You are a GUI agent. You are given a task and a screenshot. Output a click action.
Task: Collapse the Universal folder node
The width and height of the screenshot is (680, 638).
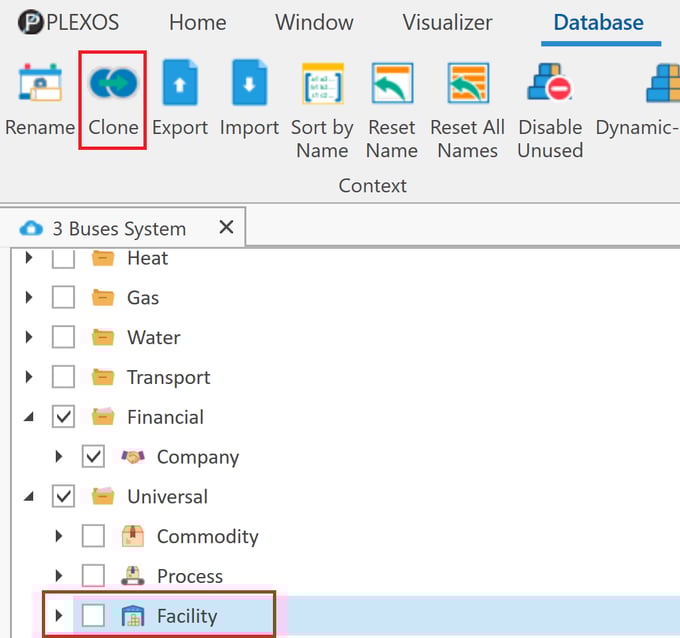coord(29,497)
